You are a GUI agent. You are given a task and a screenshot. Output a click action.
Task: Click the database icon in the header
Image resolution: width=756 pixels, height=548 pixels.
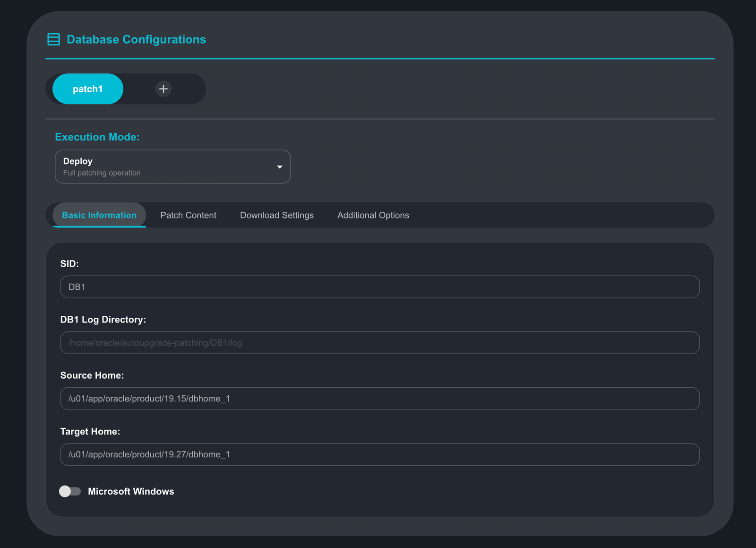coord(54,39)
